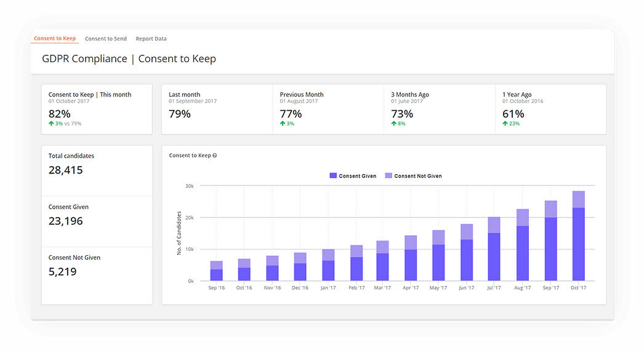Image resolution: width=644 pixels, height=352 pixels.
Task: Select the 82% this month value
Action: tap(60, 113)
